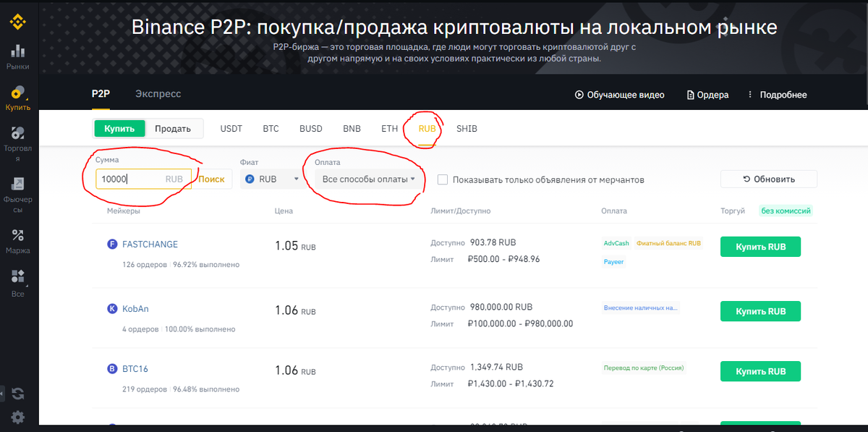Click the Фиатный баланс RUB tag
This screenshot has width=868, height=432.
pos(669,243)
